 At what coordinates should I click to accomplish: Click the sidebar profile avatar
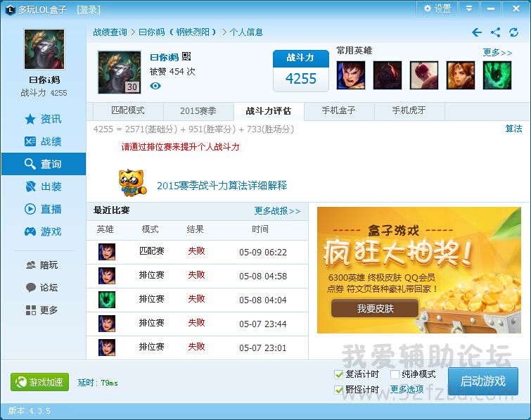pyautogui.click(x=44, y=49)
